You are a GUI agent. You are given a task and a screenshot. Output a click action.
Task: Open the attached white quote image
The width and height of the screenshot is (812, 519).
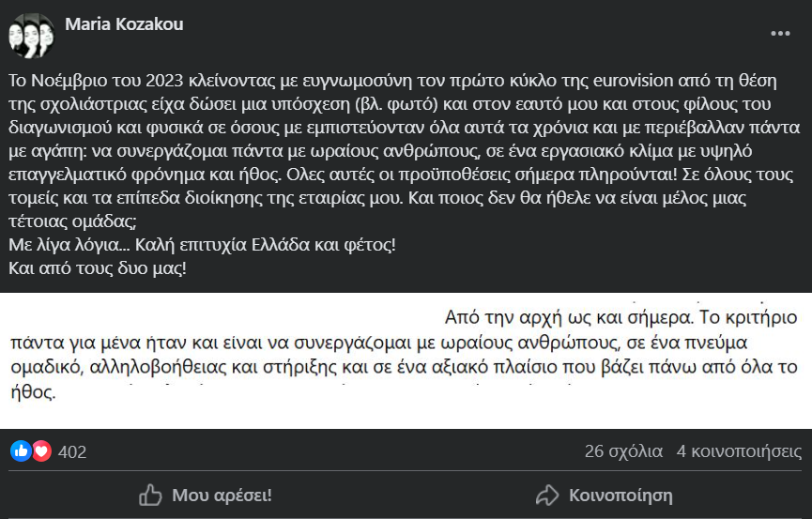[406, 360]
